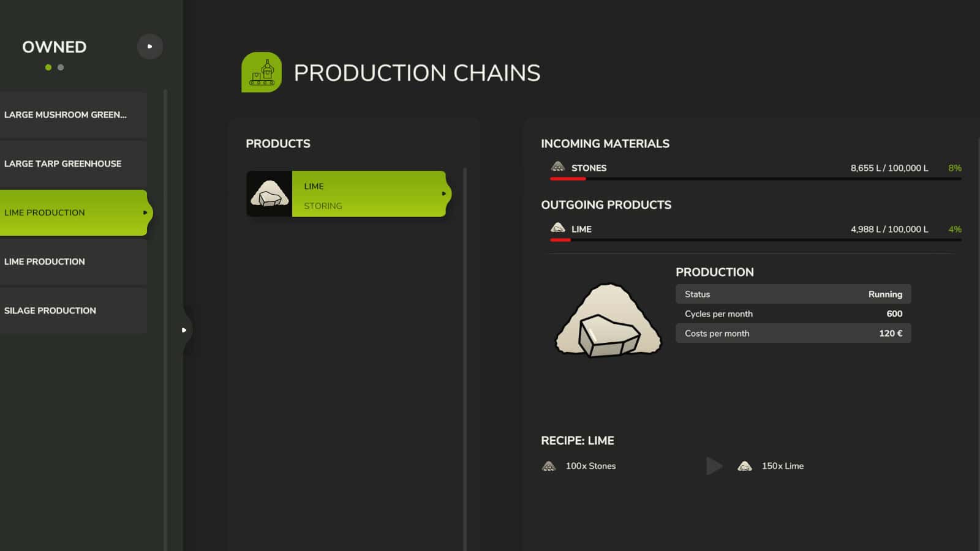Click the Stones incoming material icon
The height and width of the screenshot is (551, 980).
pyautogui.click(x=557, y=167)
